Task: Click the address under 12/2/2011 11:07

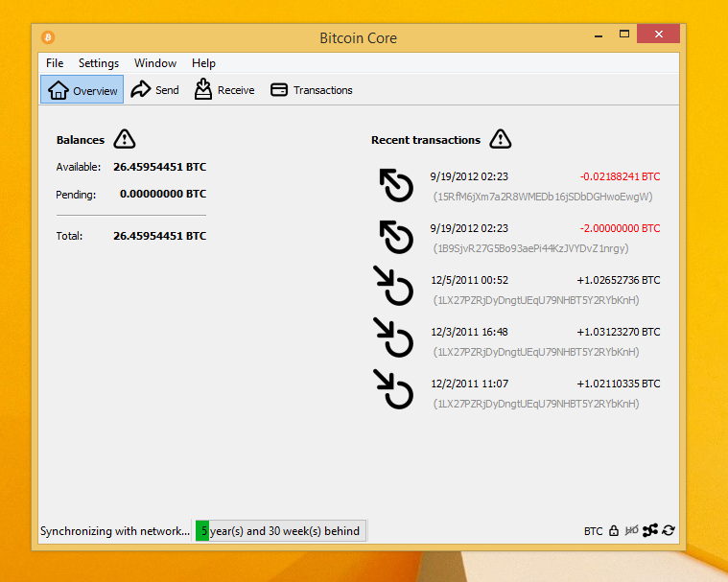Action: tap(536, 404)
